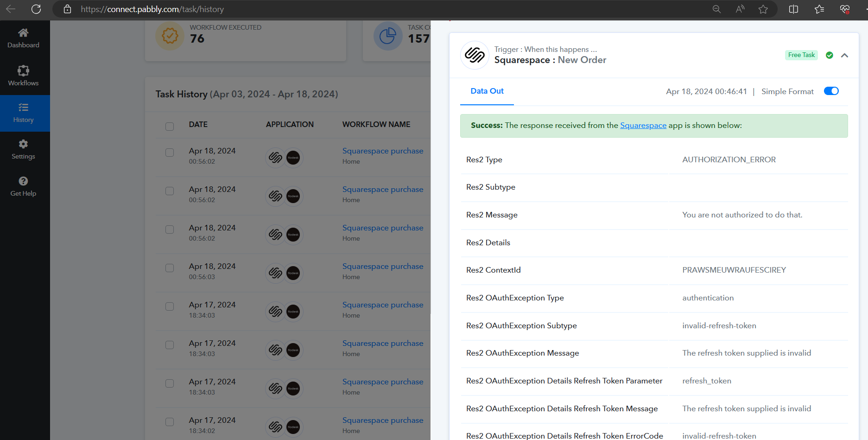
Task: Open the Get Help sidebar item
Action: coord(23,186)
